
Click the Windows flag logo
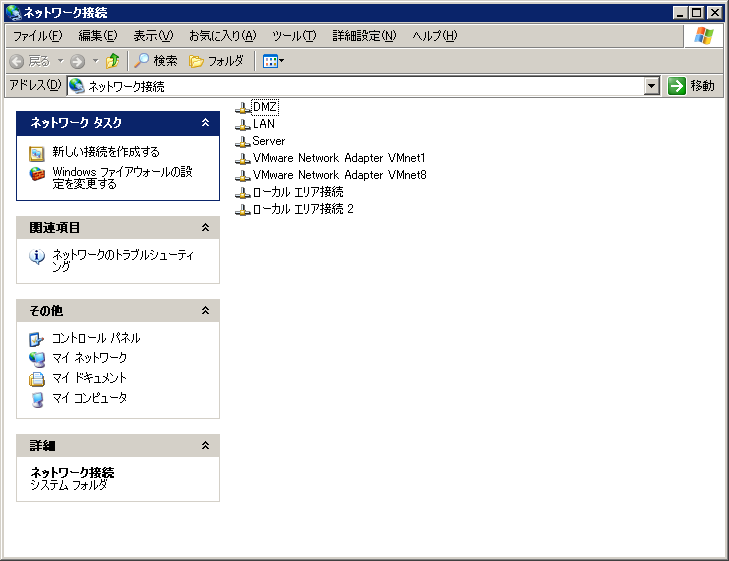(703, 36)
